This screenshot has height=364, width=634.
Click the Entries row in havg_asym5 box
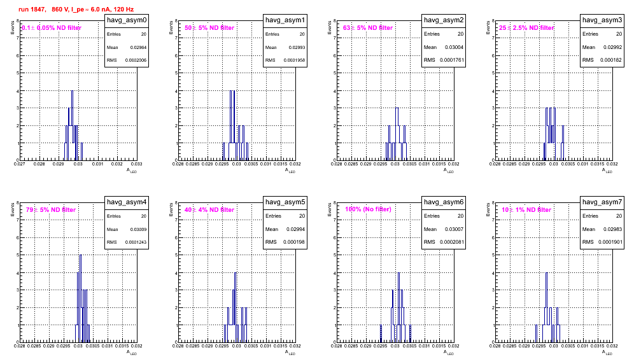(285, 216)
